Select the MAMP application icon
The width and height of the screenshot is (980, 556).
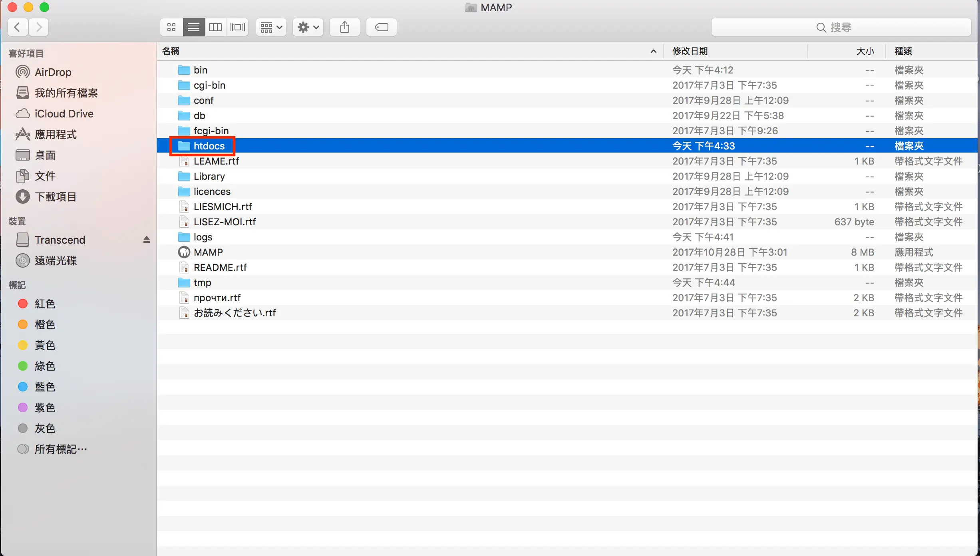pos(184,252)
